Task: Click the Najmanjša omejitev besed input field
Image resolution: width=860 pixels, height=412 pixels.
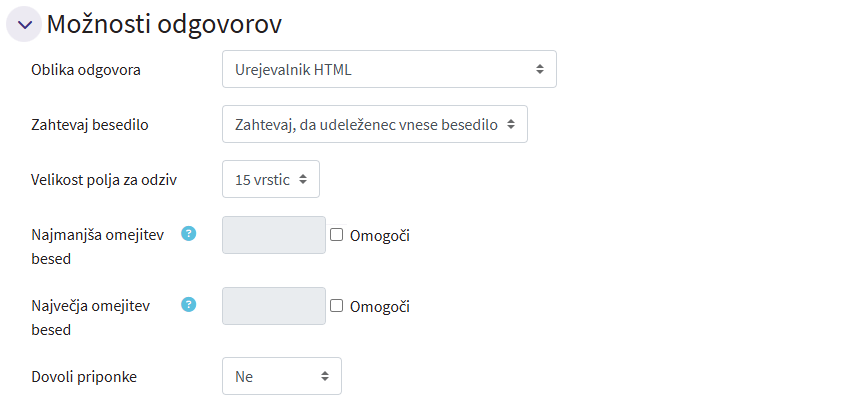Action: click(x=273, y=235)
